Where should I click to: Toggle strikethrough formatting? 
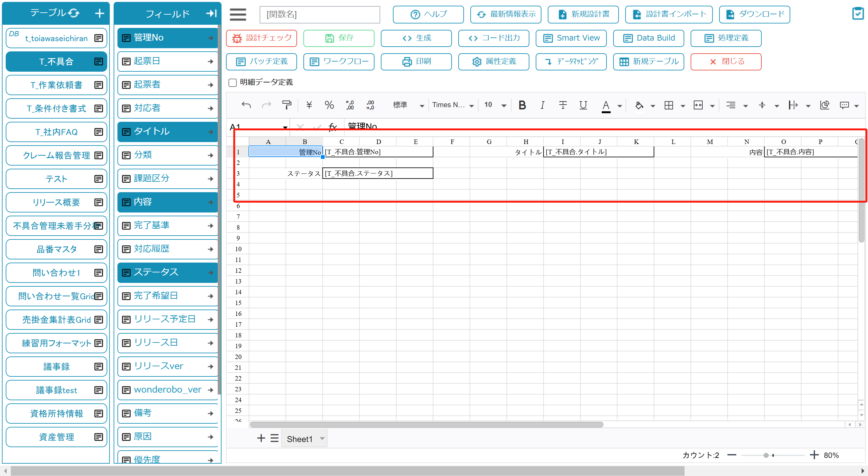coord(563,105)
